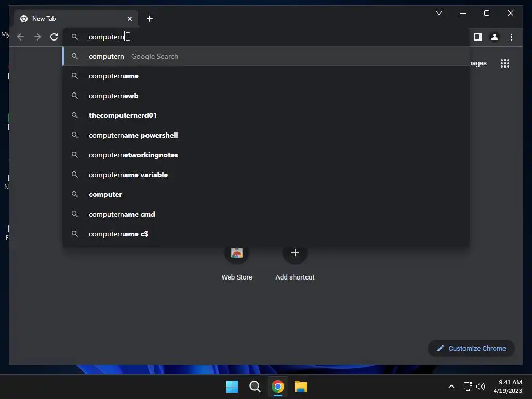The width and height of the screenshot is (532, 399).
Task: Click the Customize Chrome button
Action: (x=471, y=349)
